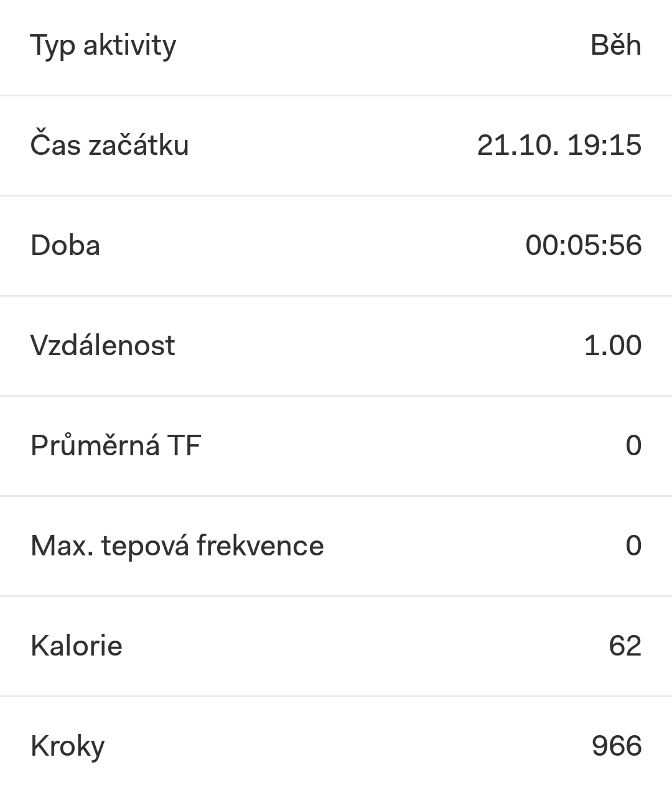
Task: Click empty space between Vzdálenost and 1.00
Action: 380,346
